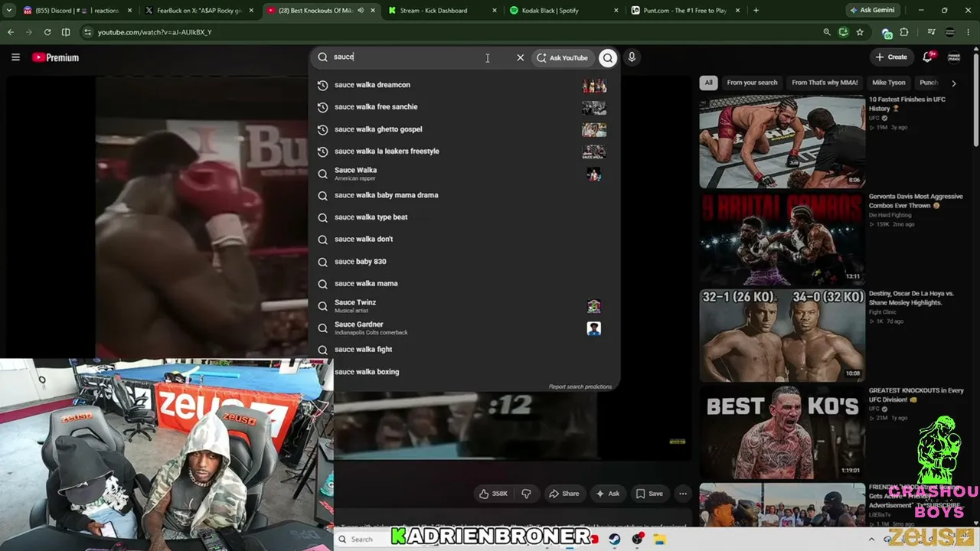Open the 9 Brutal Combos video thumbnail
This screenshot has height=551, width=980.
(x=782, y=239)
